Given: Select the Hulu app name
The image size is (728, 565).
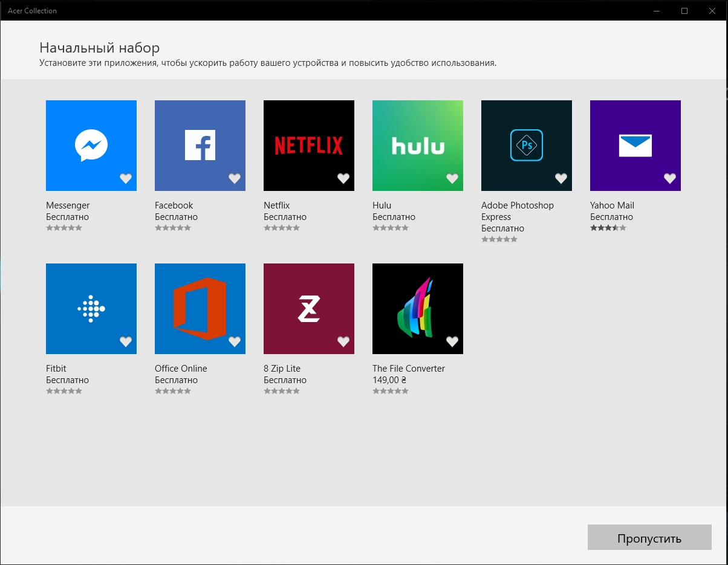Looking at the screenshot, I should point(382,205).
